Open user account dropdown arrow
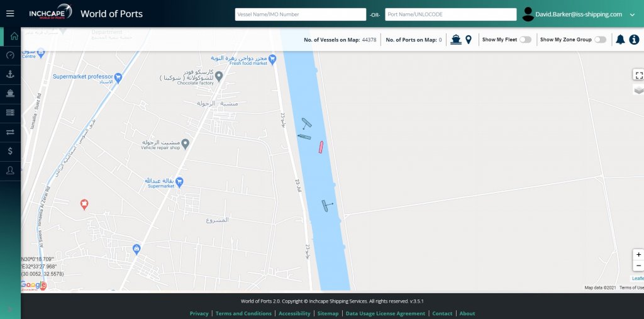 [632, 15]
